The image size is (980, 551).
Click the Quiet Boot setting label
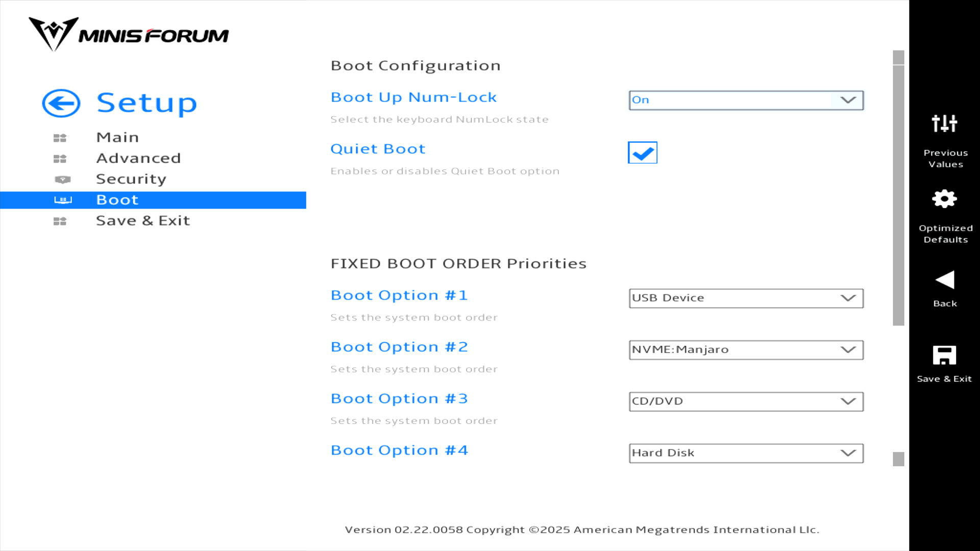(x=378, y=149)
